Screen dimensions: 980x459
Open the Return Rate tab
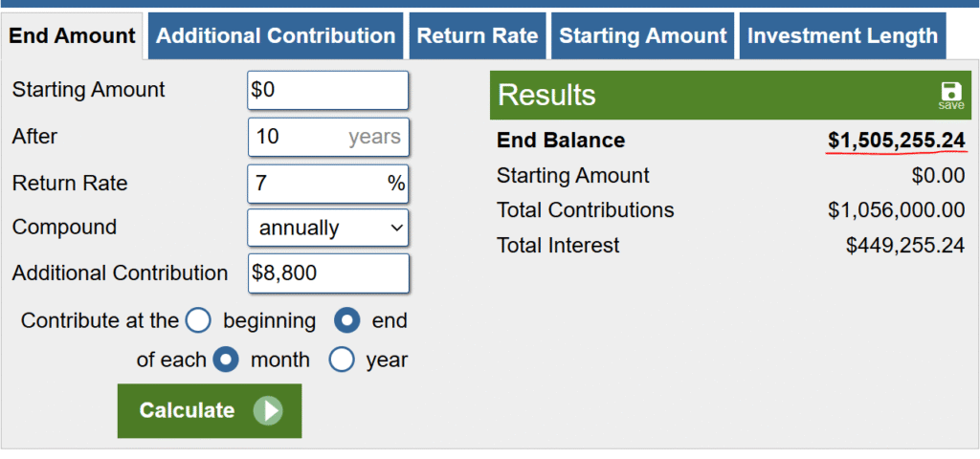[478, 36]
